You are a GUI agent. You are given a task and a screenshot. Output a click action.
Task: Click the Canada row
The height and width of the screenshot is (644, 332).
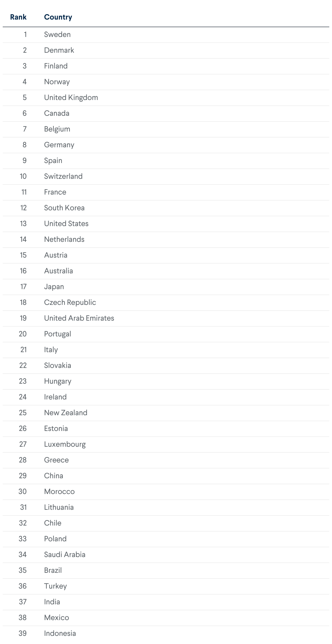click(x=57, y=113)
